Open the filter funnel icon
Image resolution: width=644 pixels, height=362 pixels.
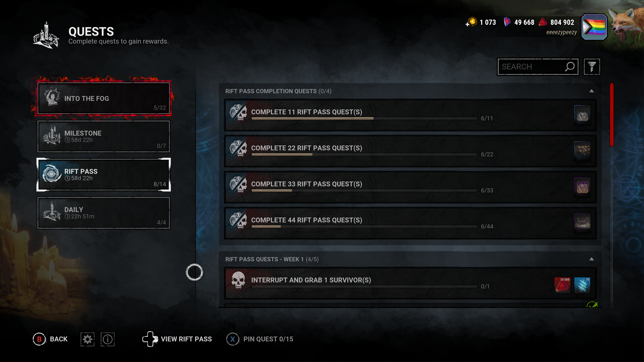592,67
